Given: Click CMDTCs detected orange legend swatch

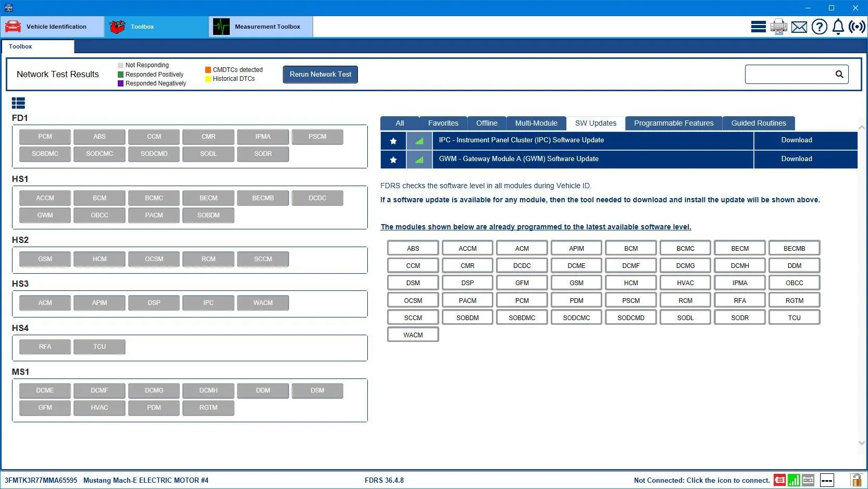Looking at the screenshot, I should pos(208,70).
